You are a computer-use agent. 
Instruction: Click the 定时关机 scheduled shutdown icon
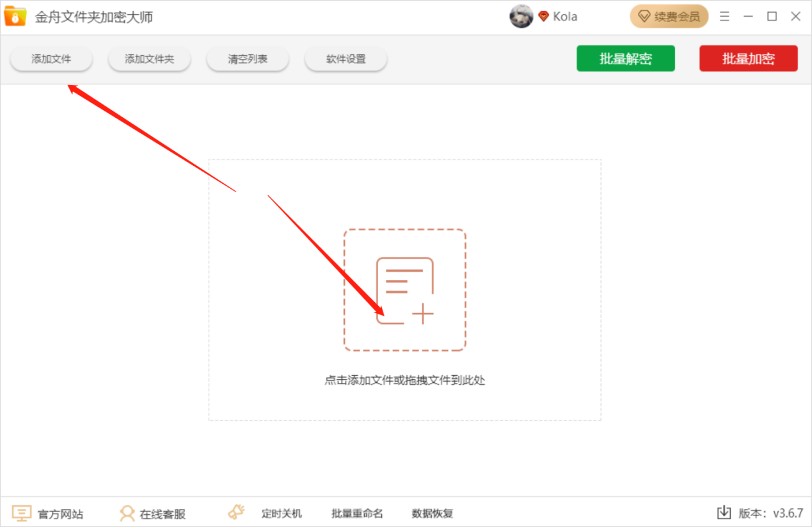(x=236, y=511)
